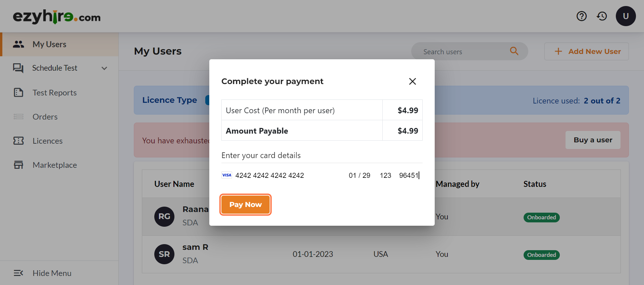Click the Licences ticket icon

[18, 141]
